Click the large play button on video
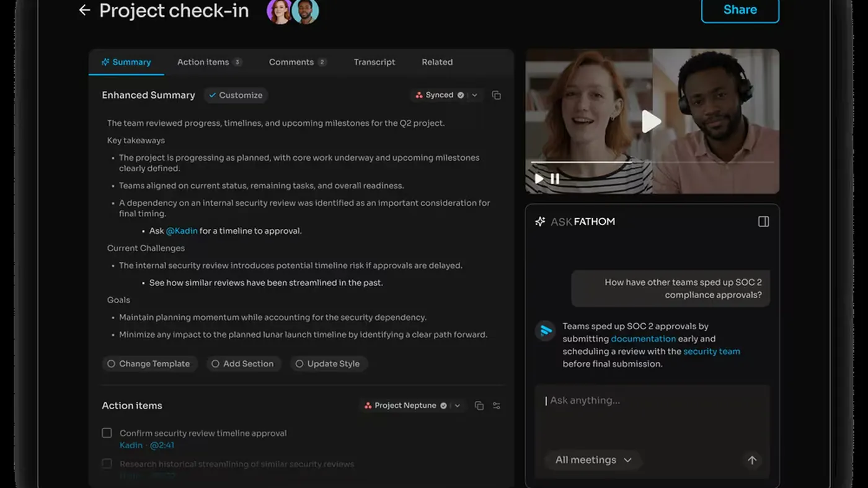Screen dimensions: 868x488 (650, 122)
